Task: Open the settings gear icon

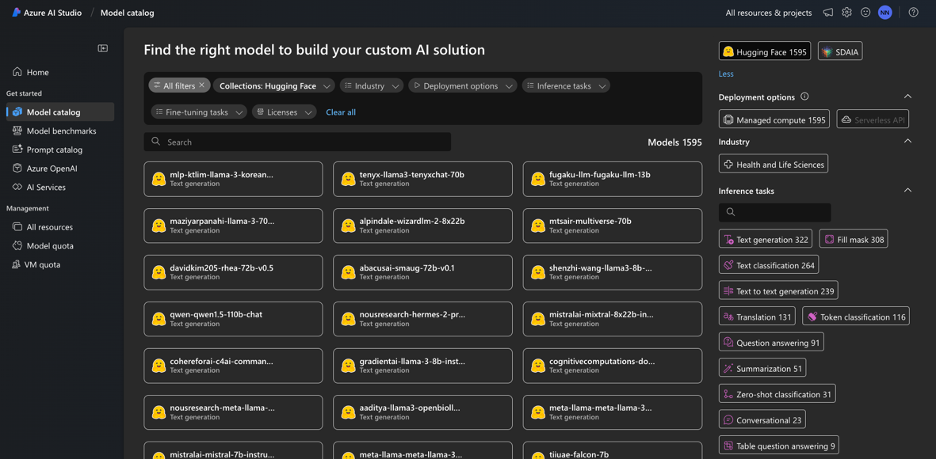Action: coord(846,13)
